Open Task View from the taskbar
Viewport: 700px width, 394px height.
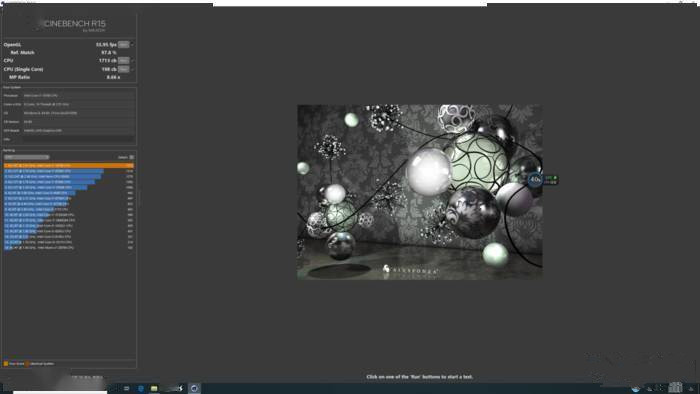pyautogui.click(x=127, y=388)
